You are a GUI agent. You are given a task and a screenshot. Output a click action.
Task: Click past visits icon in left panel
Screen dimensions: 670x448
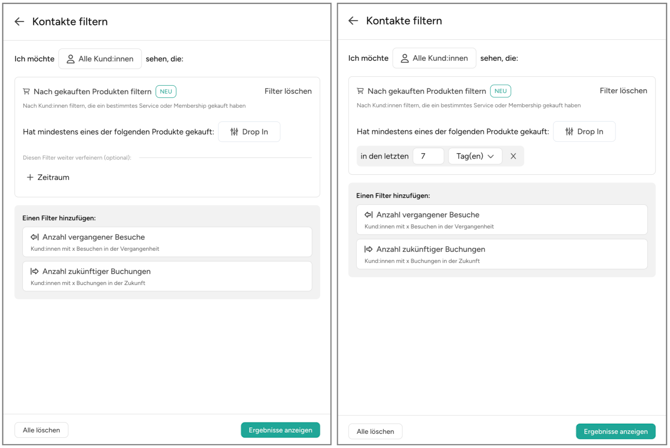coord(34,237)
